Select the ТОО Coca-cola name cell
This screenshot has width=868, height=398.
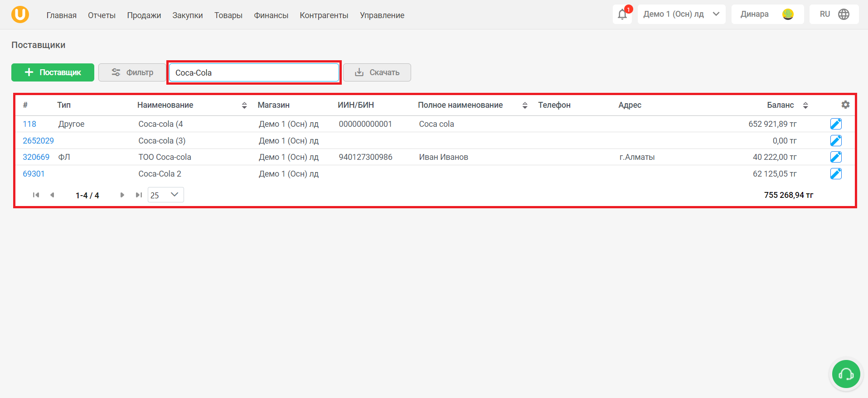click(165, 157)
